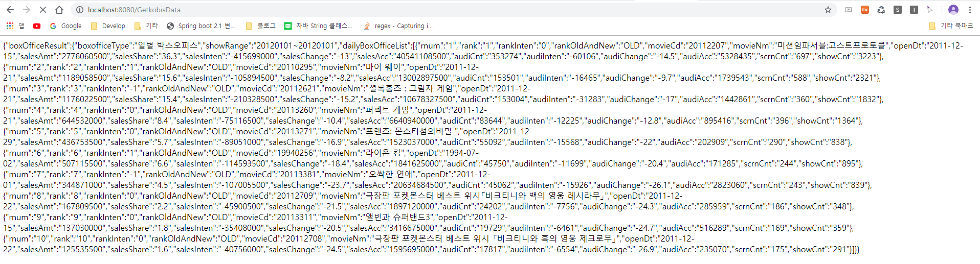Click the "boxofficeType":"일별 박스오피스" text
This screenshot has width=980, height=264.
click(x=137, y=45)
